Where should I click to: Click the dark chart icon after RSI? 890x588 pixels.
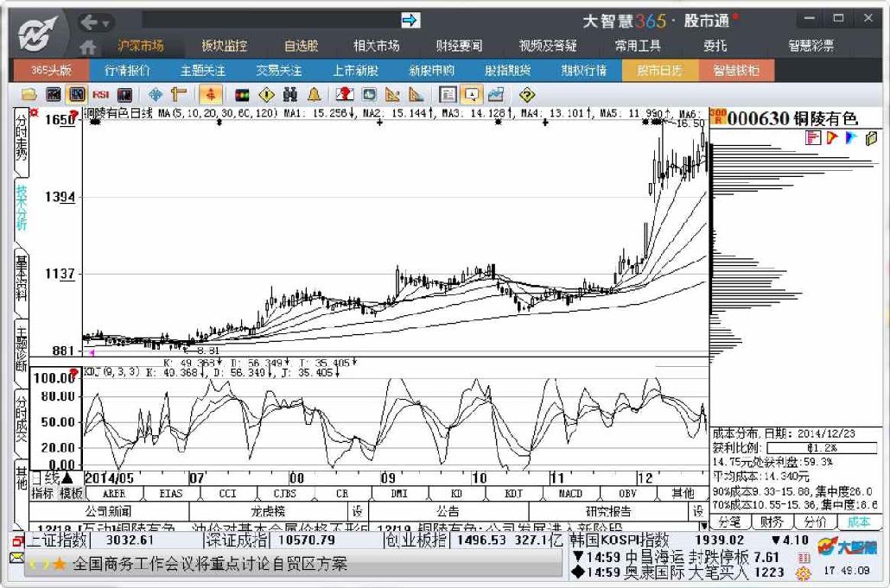coord(124,95)
